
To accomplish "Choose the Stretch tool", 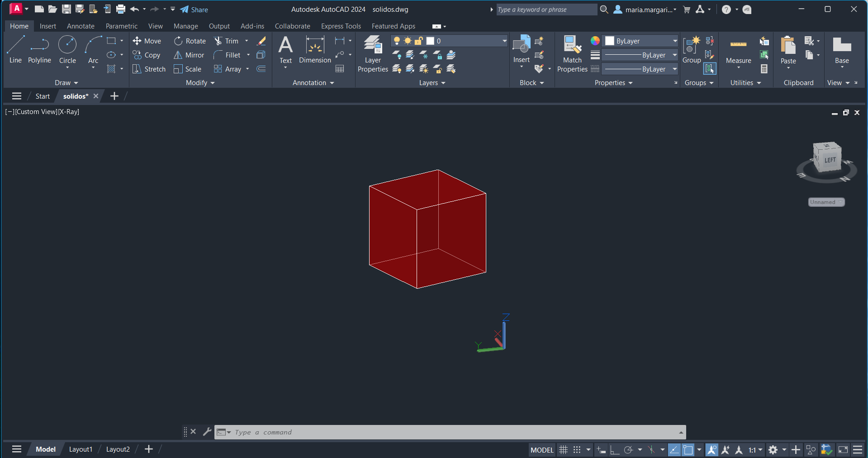I will click(x=149, y=69).
